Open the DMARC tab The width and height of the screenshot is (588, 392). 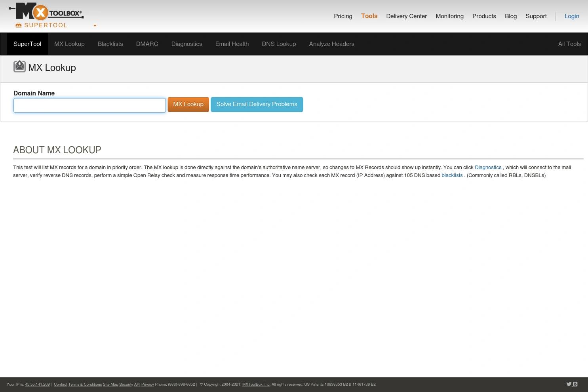click(x=147, y=44)
